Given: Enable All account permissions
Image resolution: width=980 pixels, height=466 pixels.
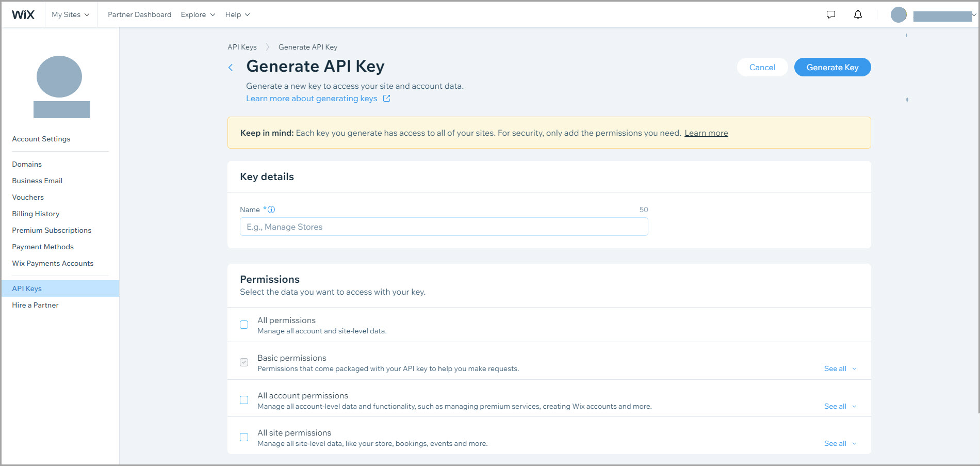Looking at the screenshot, I should click(244, 399).
